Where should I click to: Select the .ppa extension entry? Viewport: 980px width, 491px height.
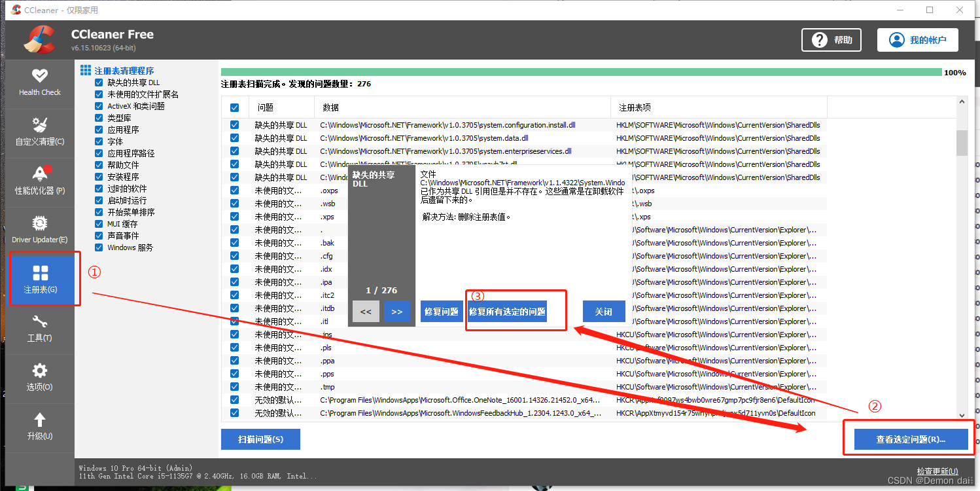pyautogui.click(x=327, y=361)
